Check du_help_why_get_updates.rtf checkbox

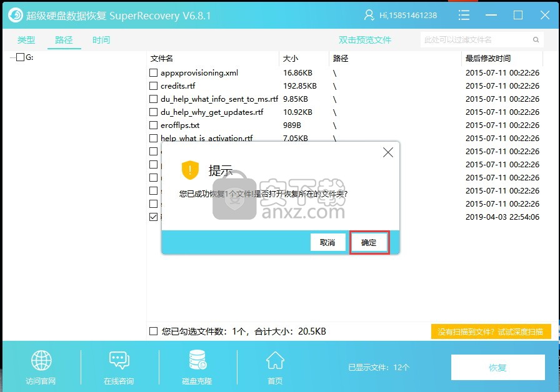click(153, 112)
